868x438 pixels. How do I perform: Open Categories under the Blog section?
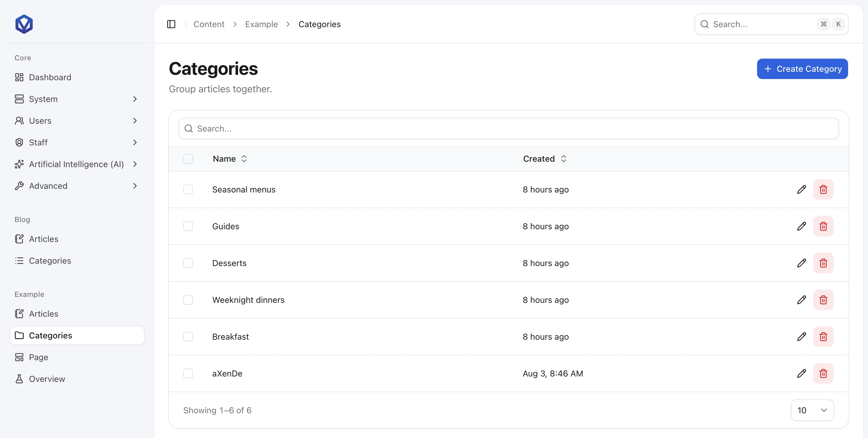[77, 261]
